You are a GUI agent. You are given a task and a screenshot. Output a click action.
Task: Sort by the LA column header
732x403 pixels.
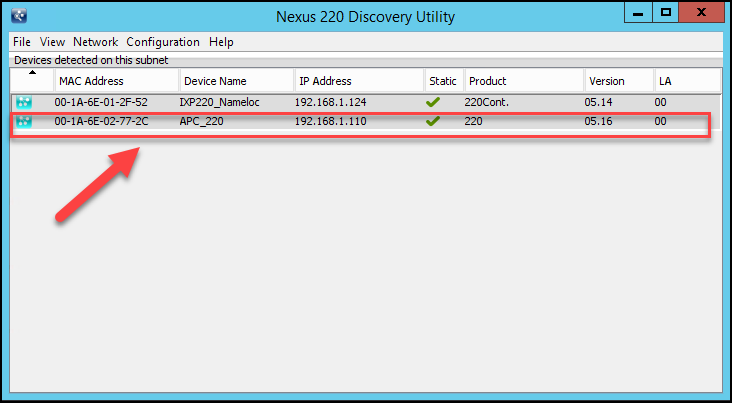pos(687,81)
